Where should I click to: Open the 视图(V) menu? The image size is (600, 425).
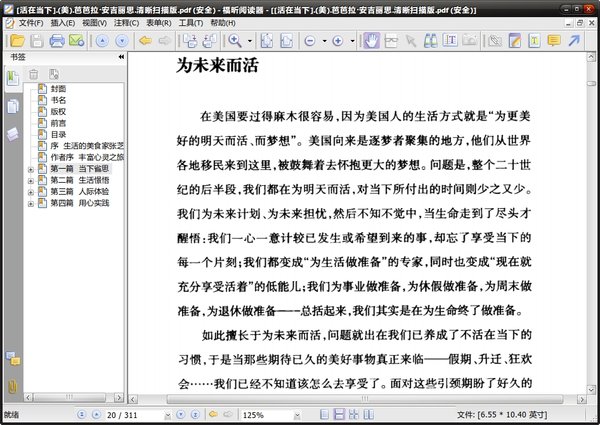pyautogui.click(x=95, y=22)
